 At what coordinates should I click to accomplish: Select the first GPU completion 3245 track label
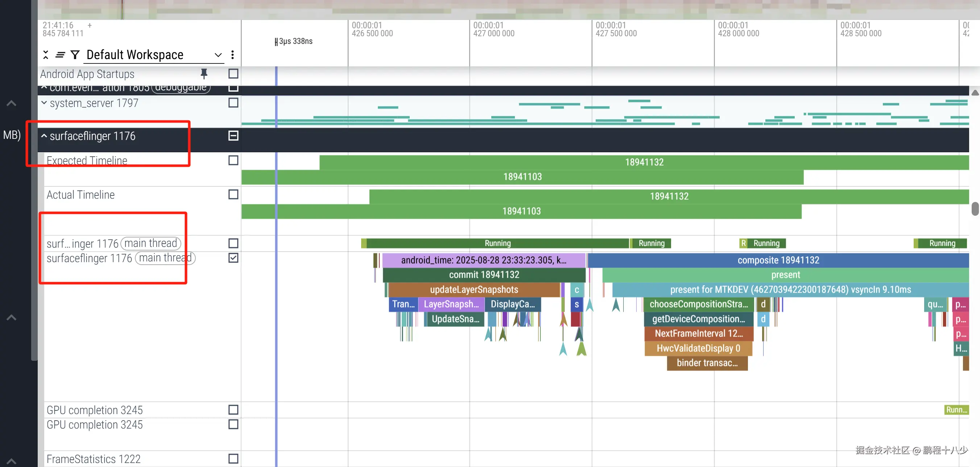click(94, 410)
